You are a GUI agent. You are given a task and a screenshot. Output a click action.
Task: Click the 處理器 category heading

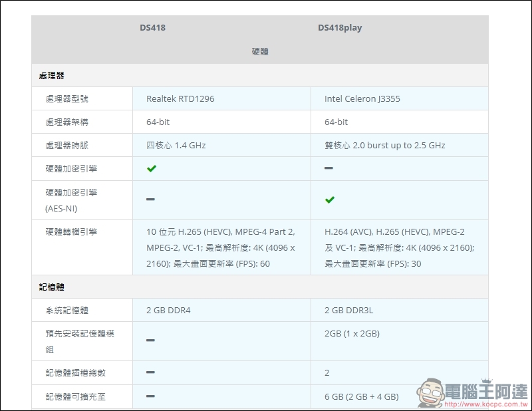tap(52, 75)
